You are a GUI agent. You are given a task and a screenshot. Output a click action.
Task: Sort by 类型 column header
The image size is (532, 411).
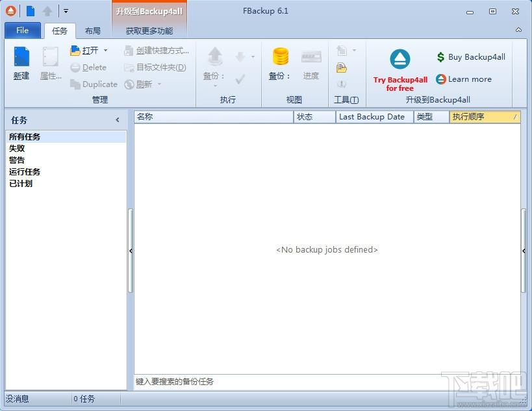(431, 117)
